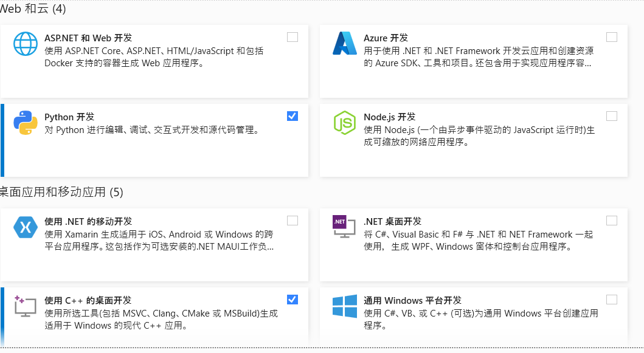This screenshot has height=353, width=644.
Task: Click the Node.js JavaScript runtime description
Action: point(479,136)
